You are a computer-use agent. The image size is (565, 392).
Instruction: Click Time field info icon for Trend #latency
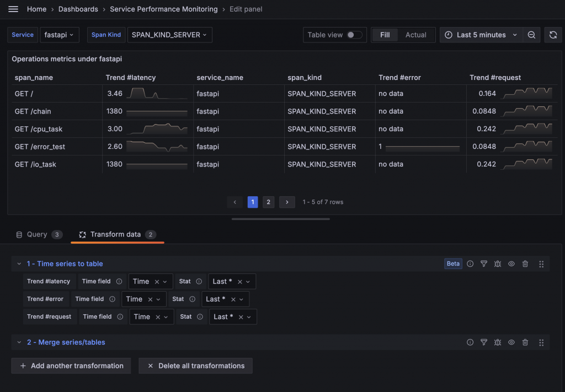119,282
